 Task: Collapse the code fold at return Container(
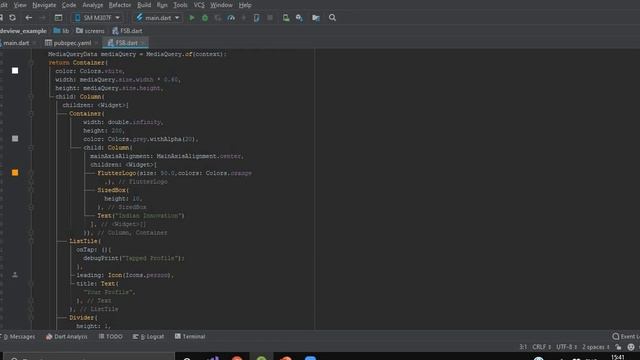coord(31,63)
